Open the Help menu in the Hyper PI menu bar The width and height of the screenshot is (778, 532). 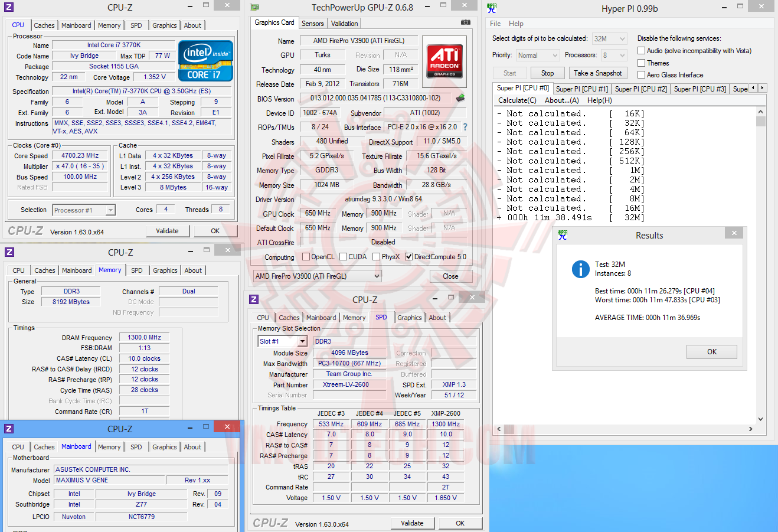pyautogui.click(x=516, y=24)
